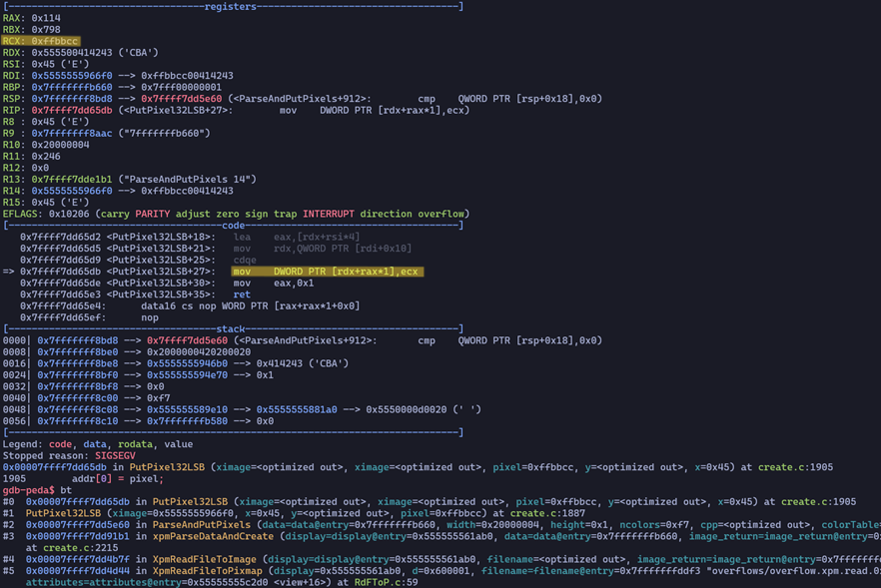
Task: Select the highlighted RCX register value 0xffbbcc
Action: click(55, 40)
